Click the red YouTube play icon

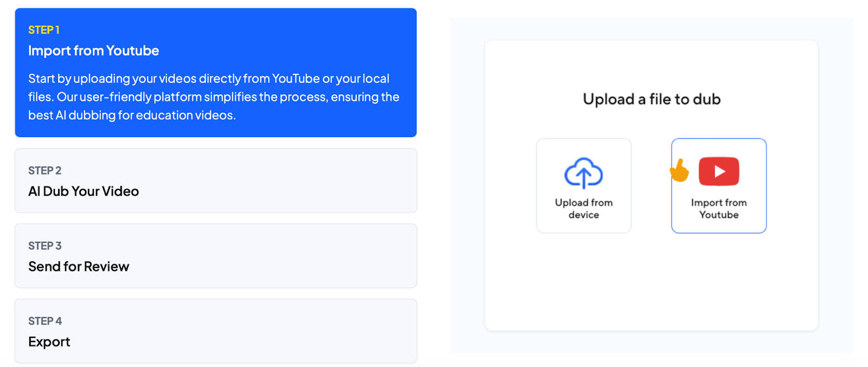(719, 171)
